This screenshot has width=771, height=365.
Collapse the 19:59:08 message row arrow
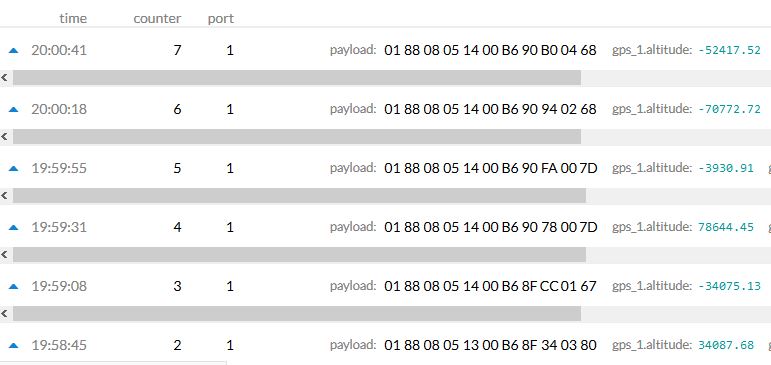[14, 286]
